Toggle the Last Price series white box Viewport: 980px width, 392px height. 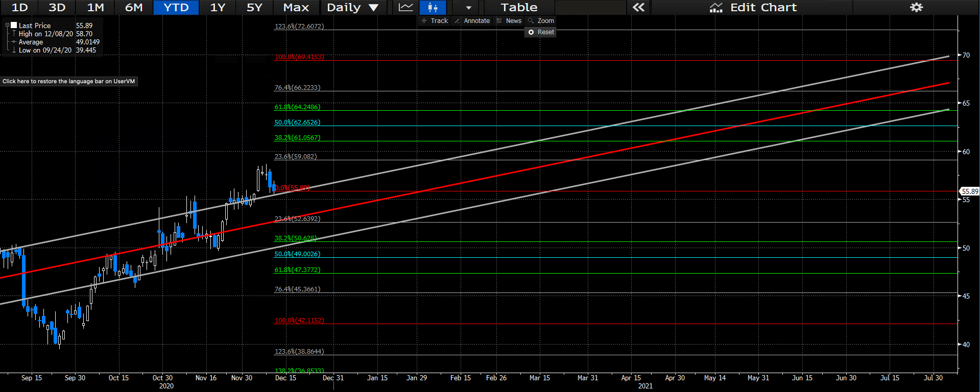click(14, 25)
